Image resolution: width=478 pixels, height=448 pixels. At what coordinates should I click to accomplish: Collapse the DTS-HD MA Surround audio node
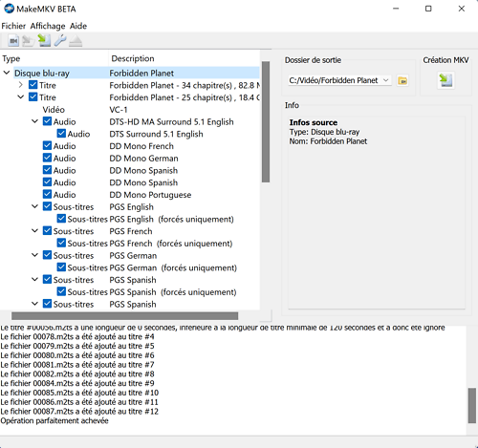pyautogui.click(x=34, y=121)
